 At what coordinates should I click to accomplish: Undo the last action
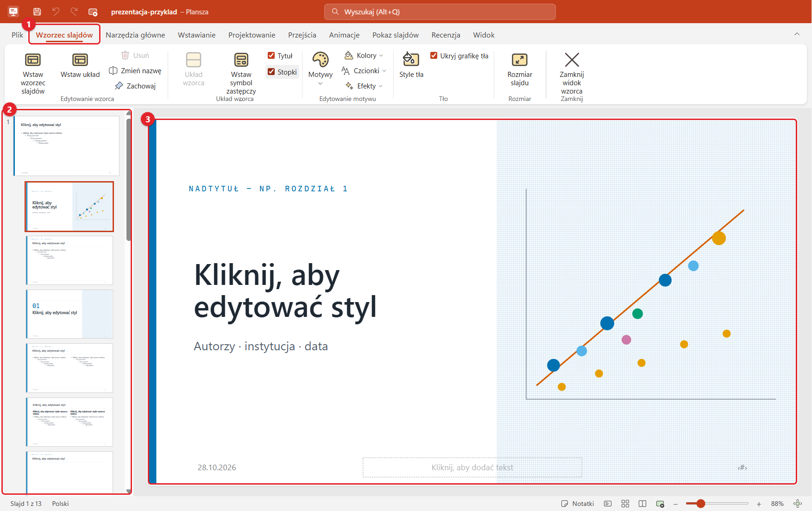point(56,12)
